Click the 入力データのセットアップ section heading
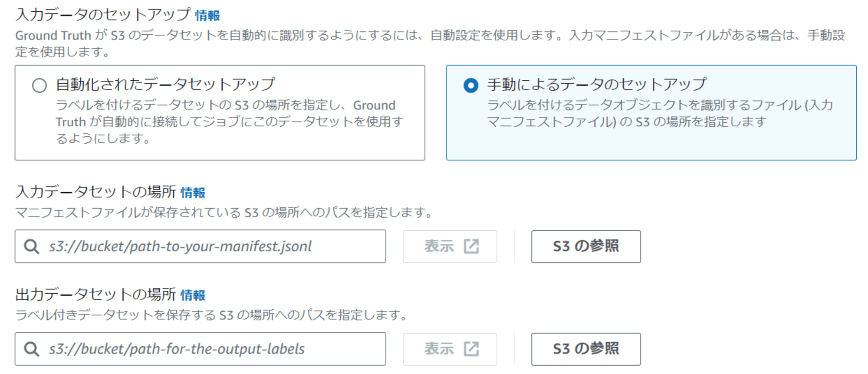868x374 pixels. coord(103,15)
